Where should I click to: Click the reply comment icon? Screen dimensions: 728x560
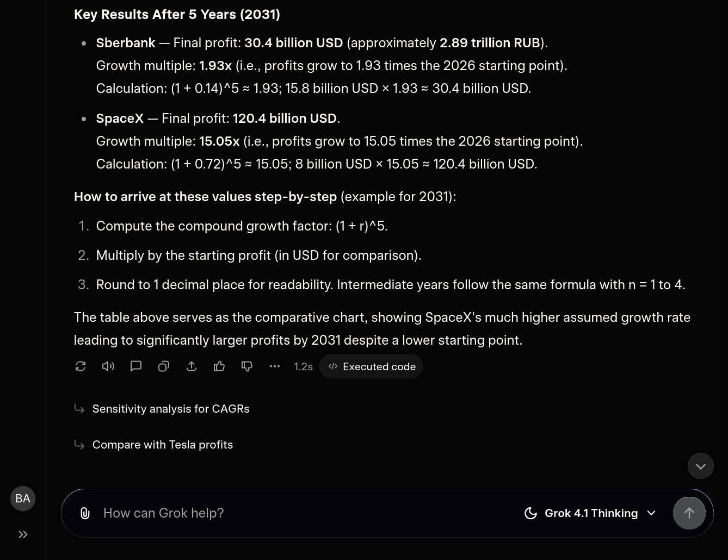[x=136, y=366]
